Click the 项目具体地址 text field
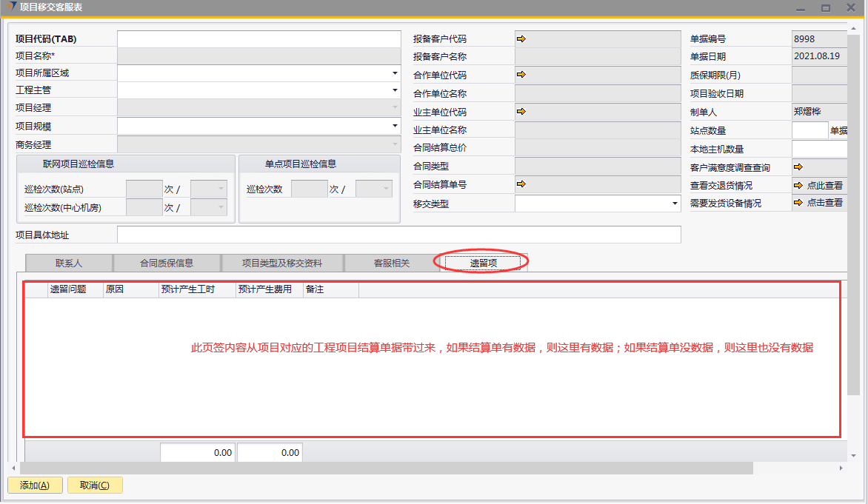 (x=398, y=235)
